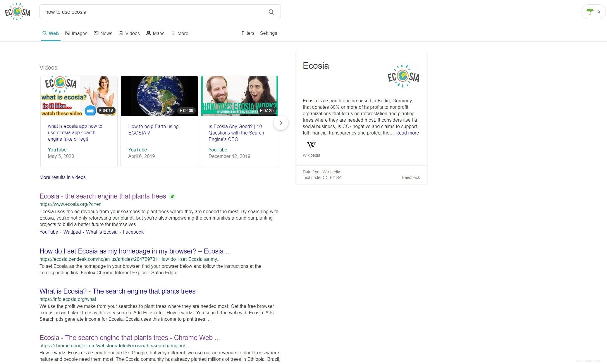Click the search magnifying glass icon
The height and width of the screenshot is (364, 607).
271,12
